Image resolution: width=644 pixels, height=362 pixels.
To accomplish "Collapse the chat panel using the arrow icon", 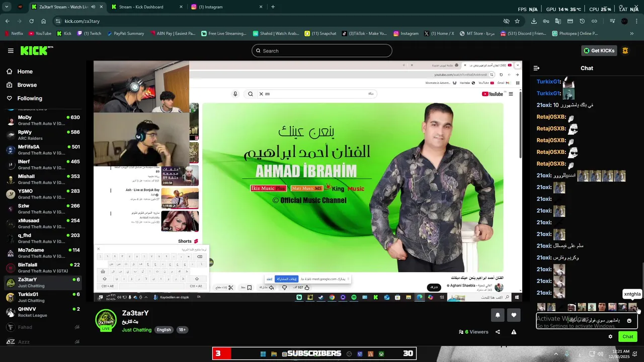I will [x=536, y=68].
